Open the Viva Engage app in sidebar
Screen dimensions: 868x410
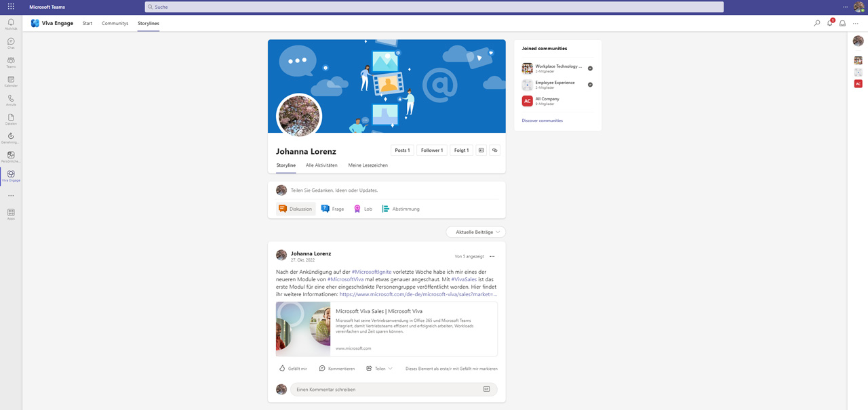tap(11, 176)
